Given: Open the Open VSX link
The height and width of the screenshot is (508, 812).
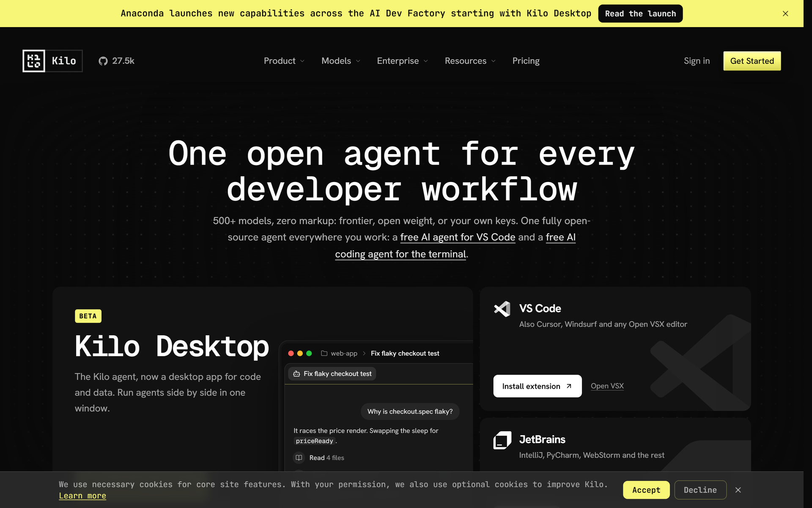Looking at the screenshot, I should point(607,386).
